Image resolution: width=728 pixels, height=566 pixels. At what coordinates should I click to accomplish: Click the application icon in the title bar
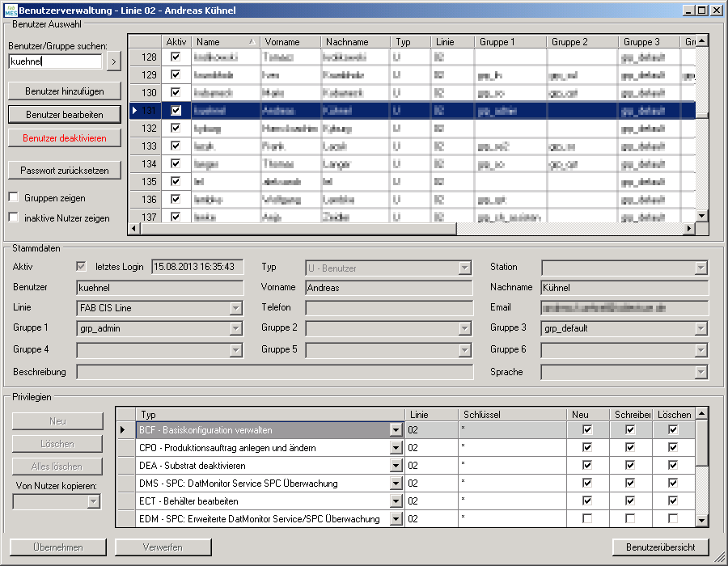tap(10, 10)
